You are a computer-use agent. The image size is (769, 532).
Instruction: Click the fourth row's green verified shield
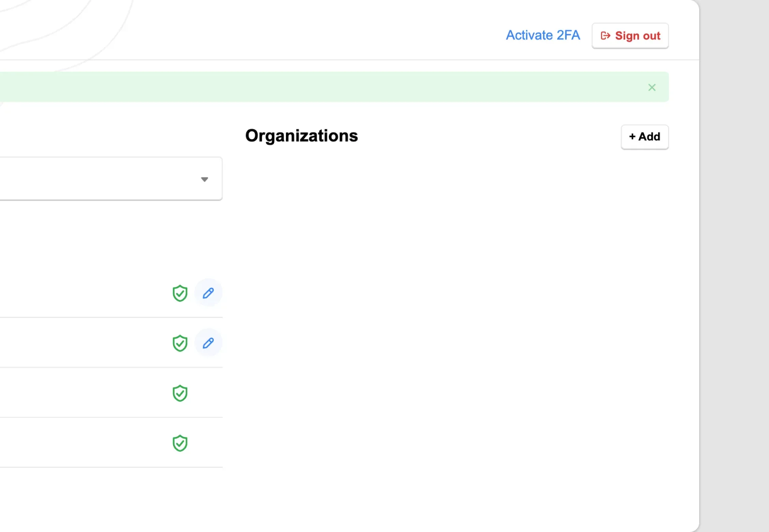[180, 443]
